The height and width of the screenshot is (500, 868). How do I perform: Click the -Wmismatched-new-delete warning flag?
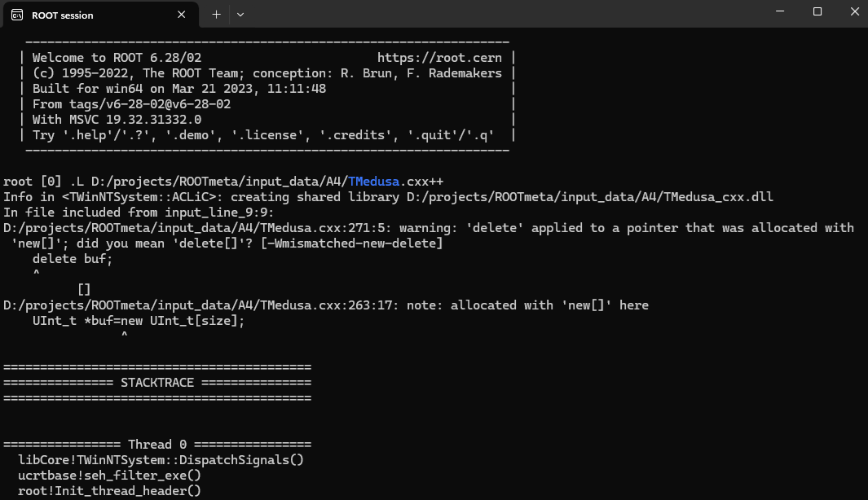[x=353, y=243]
